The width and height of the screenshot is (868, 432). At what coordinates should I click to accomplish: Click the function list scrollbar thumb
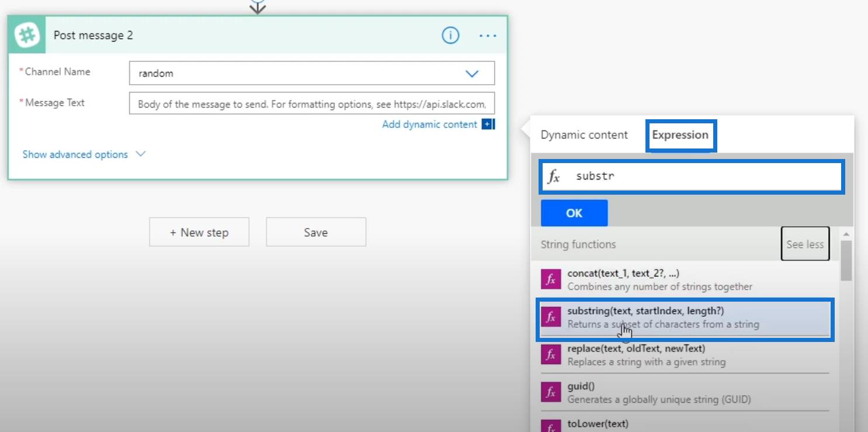[x=846, y=260]
